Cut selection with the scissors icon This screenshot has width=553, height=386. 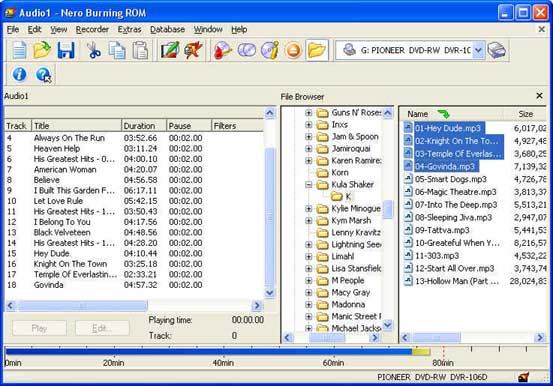point(94,50)
